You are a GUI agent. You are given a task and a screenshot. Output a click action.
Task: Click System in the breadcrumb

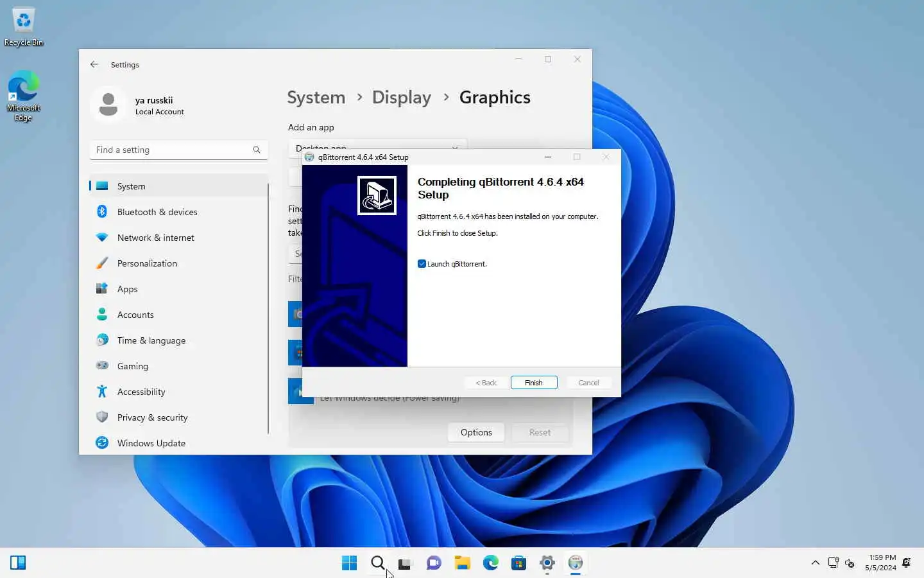tap(316, 98)
